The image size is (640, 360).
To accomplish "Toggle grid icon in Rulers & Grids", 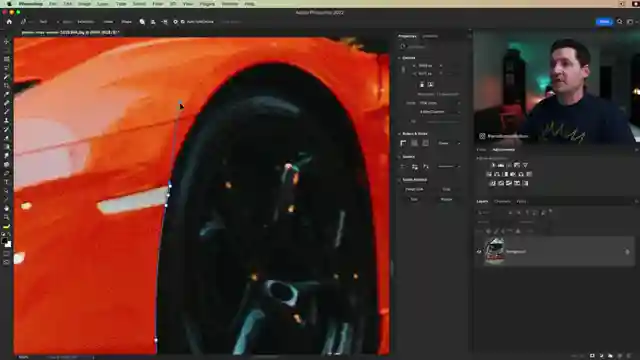I will coord(414,143).
